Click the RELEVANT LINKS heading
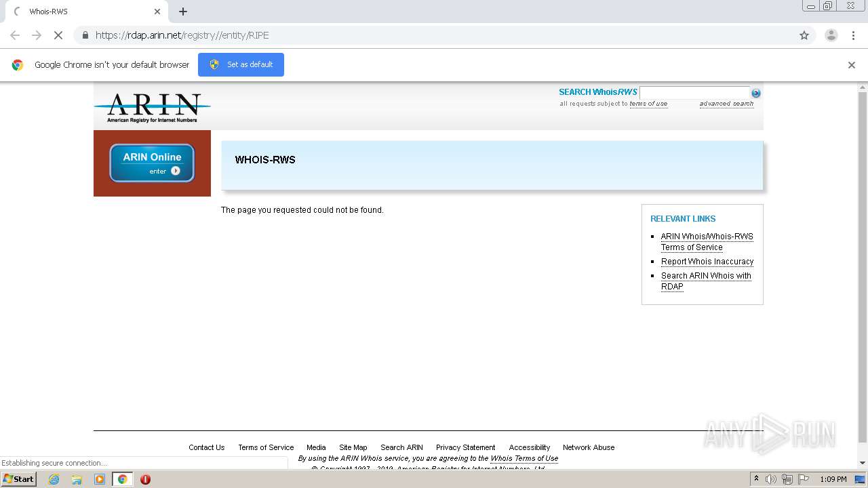 (x=683, y=219)
